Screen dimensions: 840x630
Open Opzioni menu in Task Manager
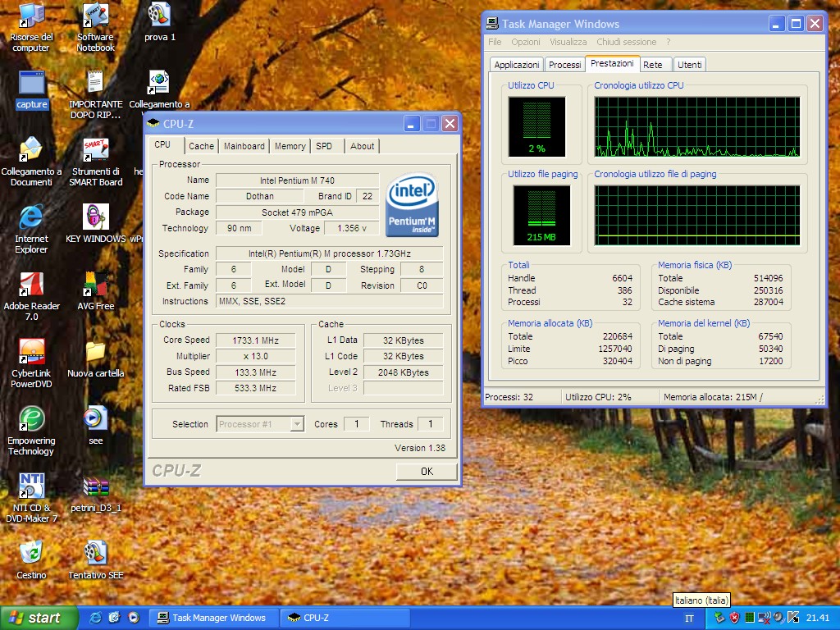pos(526,42)
